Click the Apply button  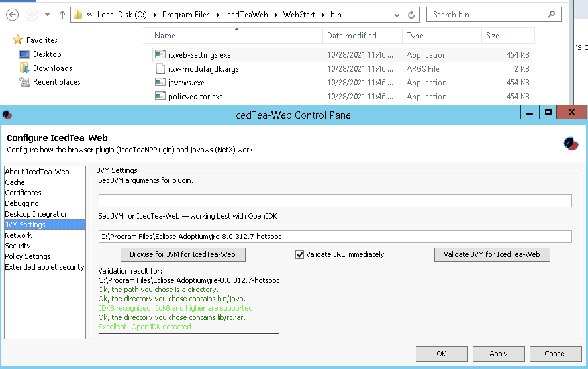(498, 354)
